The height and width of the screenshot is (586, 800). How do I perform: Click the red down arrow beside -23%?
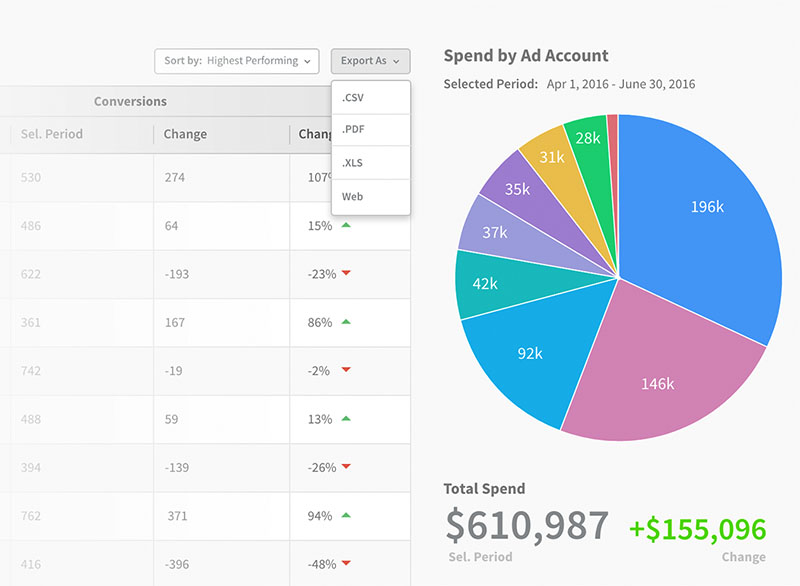(x=346, y=274)
